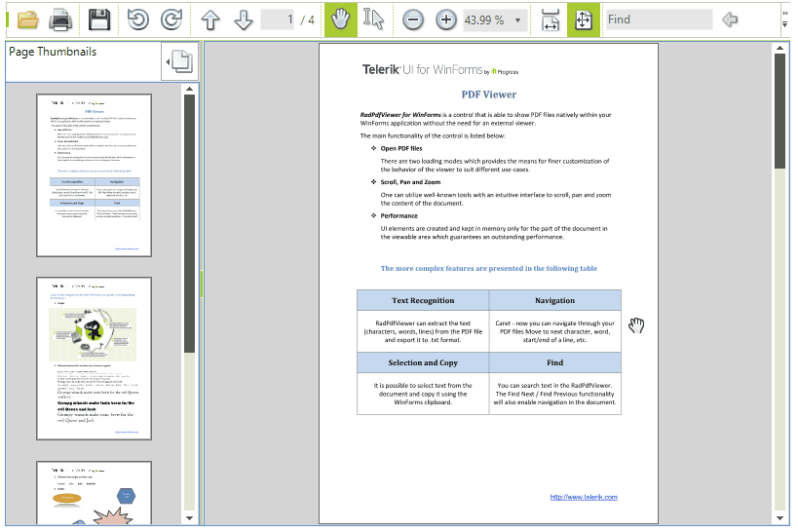This screenshot has height=532, width=798.
Task: Click the Performance bullet heading
Action: [x=399, y=216]
